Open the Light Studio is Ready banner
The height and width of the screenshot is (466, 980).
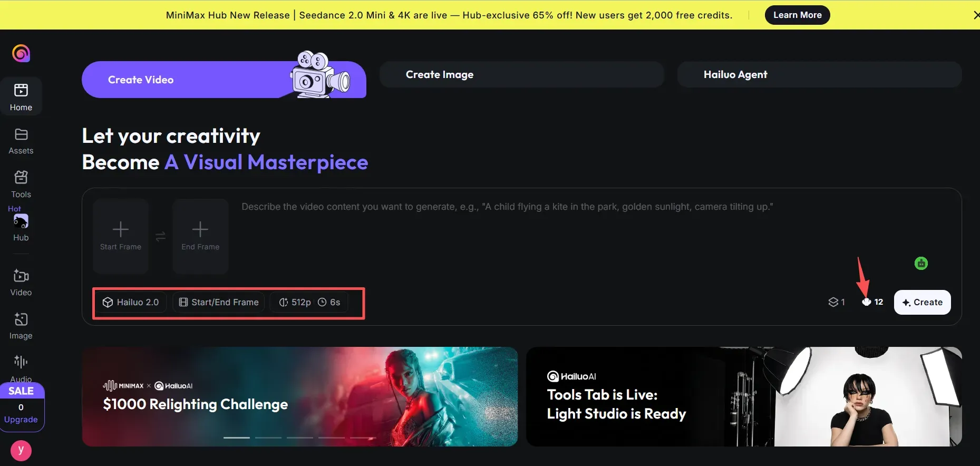point(744,396)
